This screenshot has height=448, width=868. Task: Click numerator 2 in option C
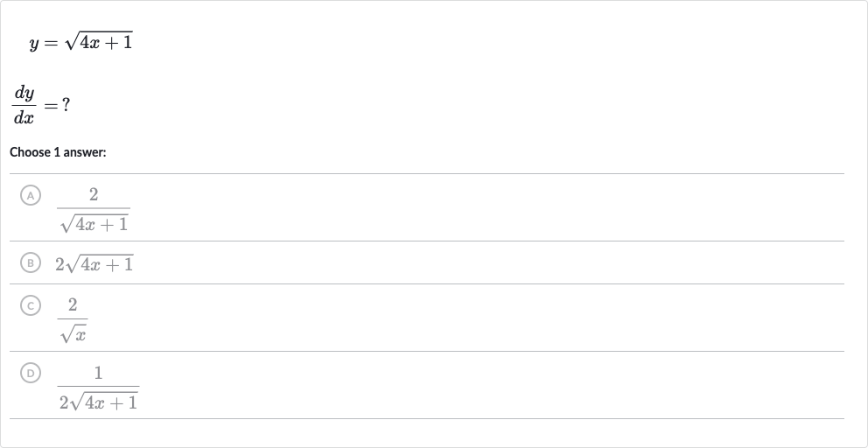pos(73,305)
